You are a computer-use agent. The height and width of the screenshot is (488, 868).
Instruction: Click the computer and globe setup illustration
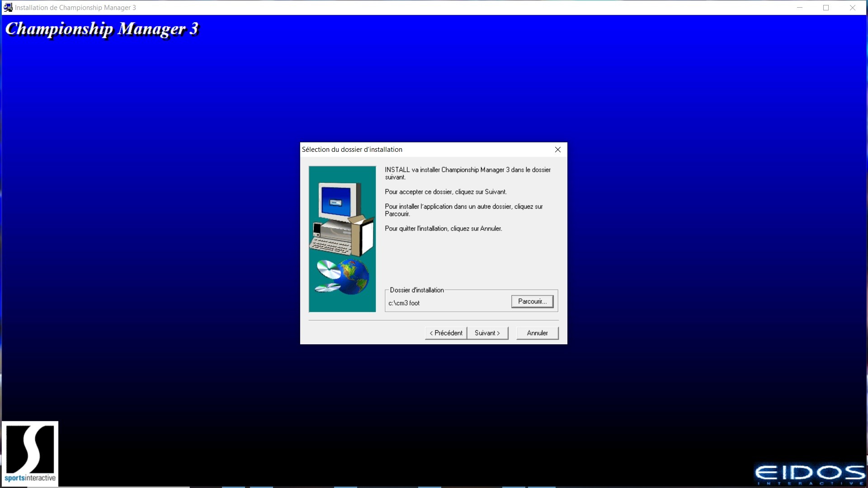(x=342, y=239)
